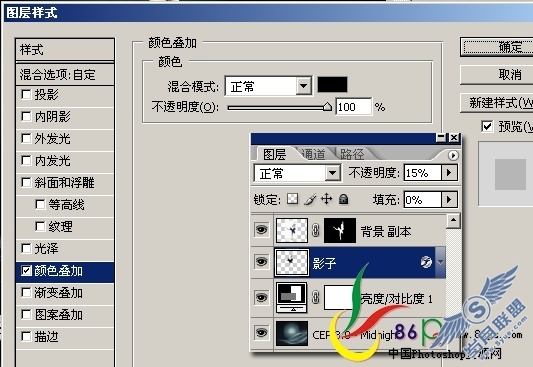
Task: Click the 背景 副本 layer name
Action: click(385, 231)
